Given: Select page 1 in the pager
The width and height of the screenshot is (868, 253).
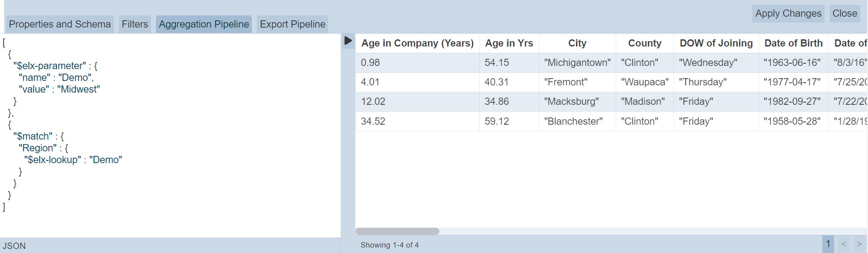Looking at the screenshot, I should (828, 244).
